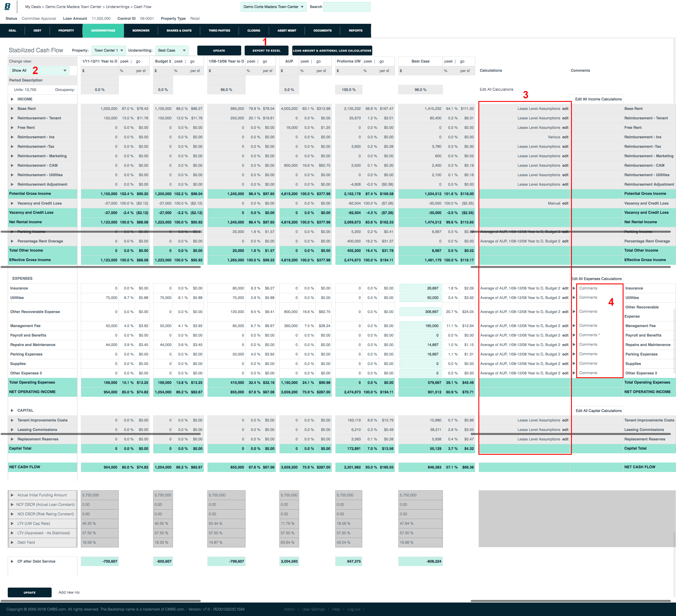Click the Backshop B logo
Image resolution: width=676 pixels, height=616 pixels.
point(7,6)
